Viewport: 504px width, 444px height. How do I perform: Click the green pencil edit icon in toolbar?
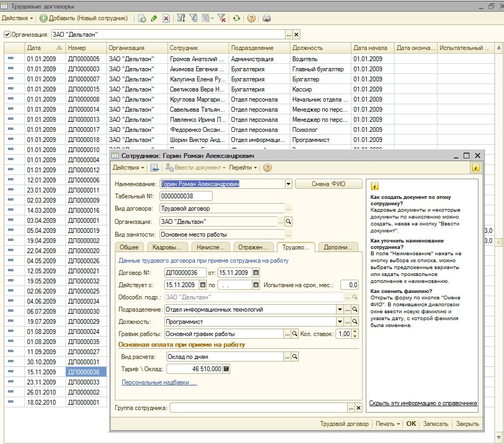154,18
